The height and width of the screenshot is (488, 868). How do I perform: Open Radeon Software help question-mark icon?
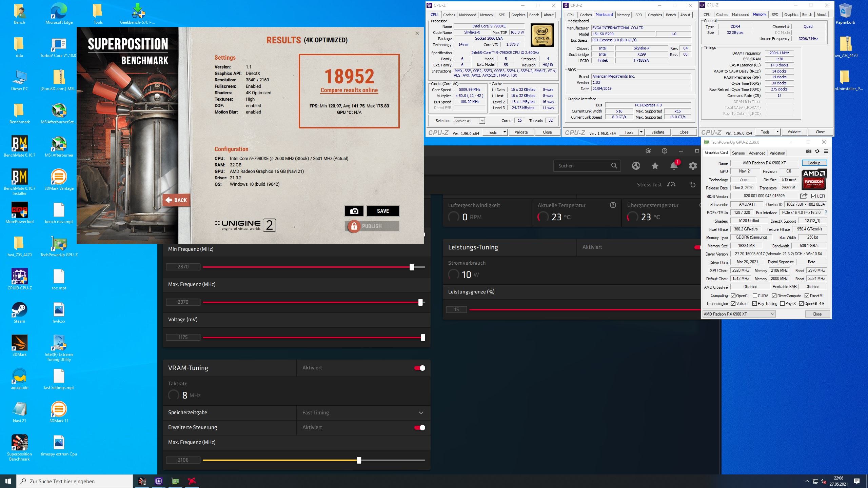[665, 151]
